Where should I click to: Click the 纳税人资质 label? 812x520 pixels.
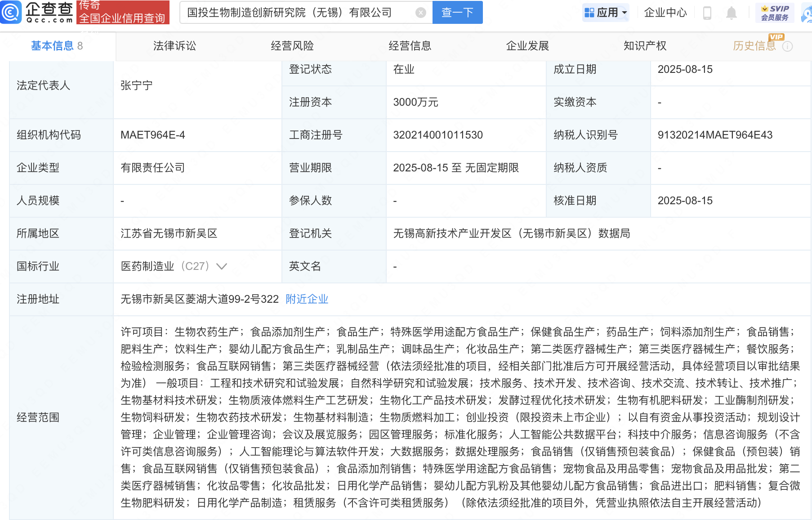(580, 168)
